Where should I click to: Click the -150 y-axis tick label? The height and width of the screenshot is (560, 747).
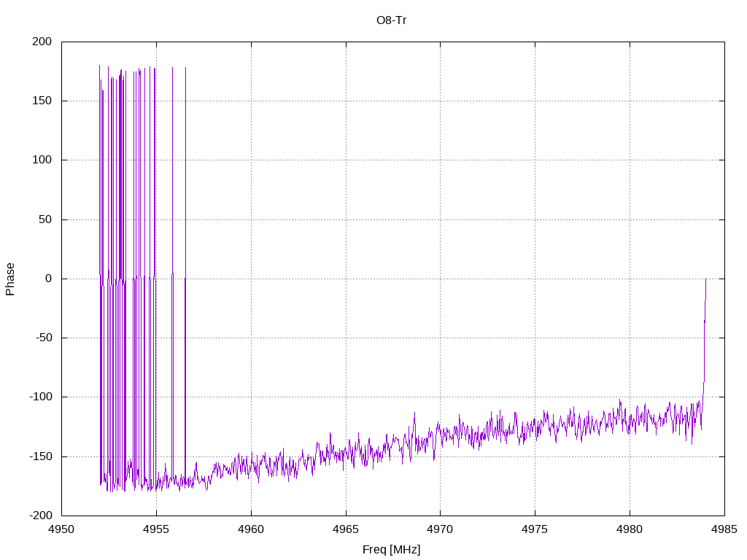point(41,456)
